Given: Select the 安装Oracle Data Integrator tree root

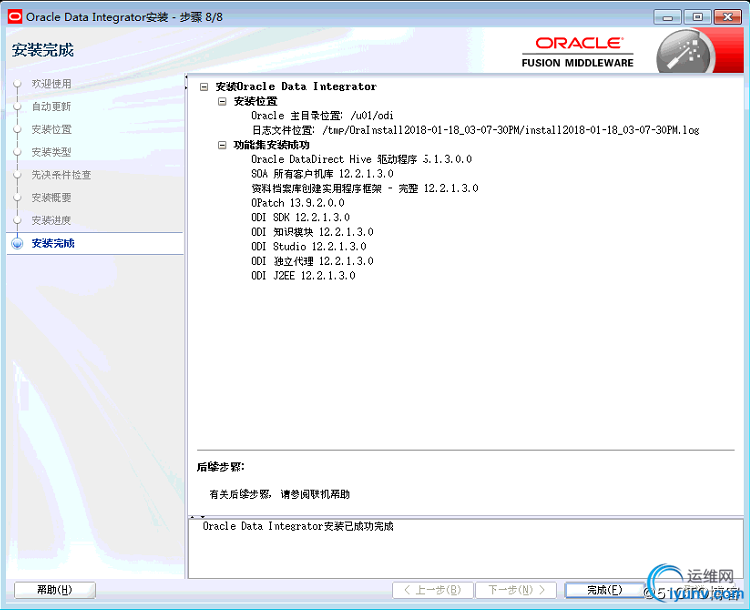Looking at the screenshot, I should (x=296, y=87).
